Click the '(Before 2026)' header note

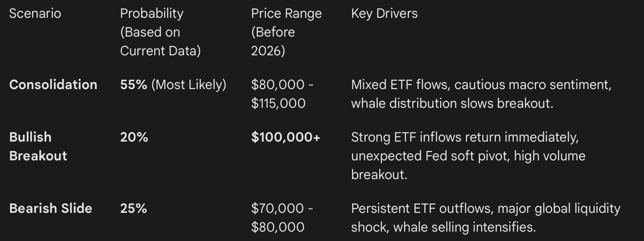click(273, 42)
